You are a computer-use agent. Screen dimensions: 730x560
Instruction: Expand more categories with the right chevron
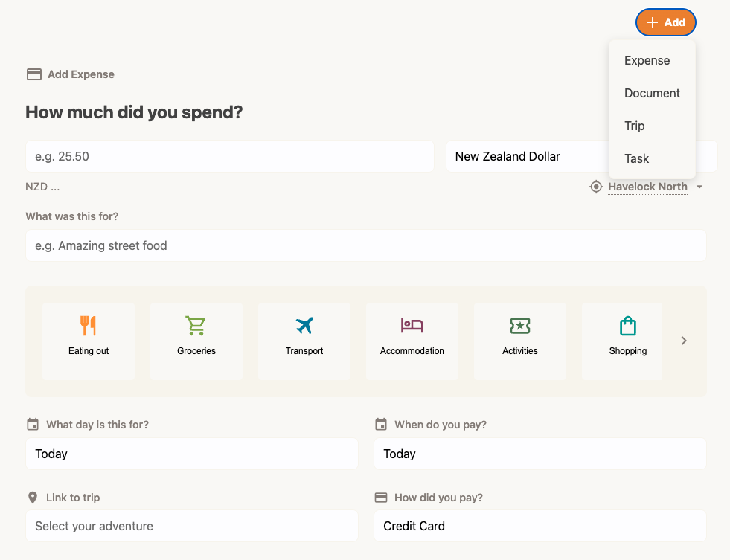click(x=683, y=340)
